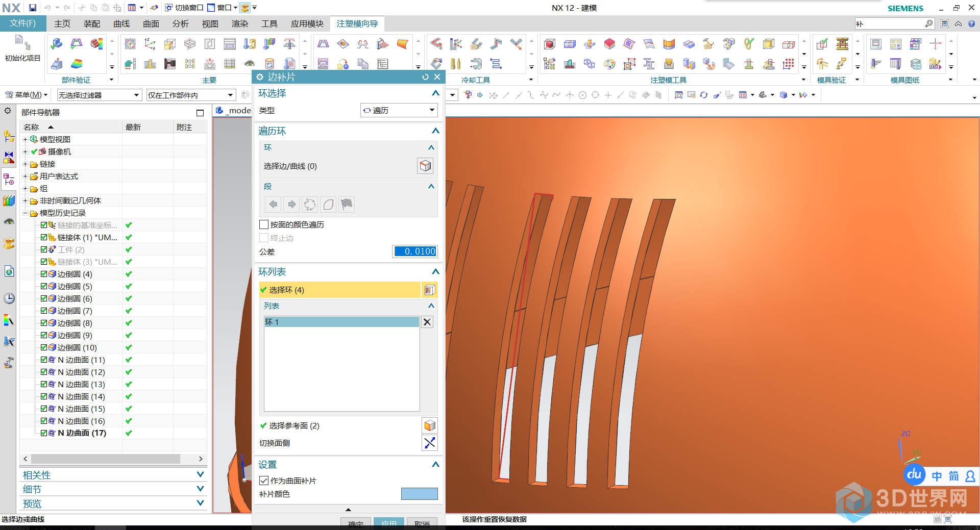The height and width of the screenshot is (530, 980).
Task: Click the save icon in the title bar
Action: pos(33,8)
